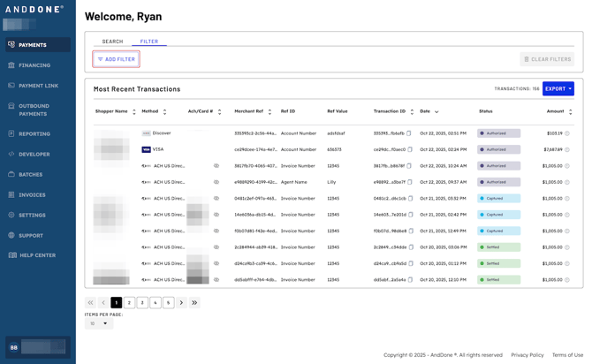Viewport: 592px width, 364px height.
Task: Open the Privacy Policy link
Action: pyautogui.click(x=527, y=355)
